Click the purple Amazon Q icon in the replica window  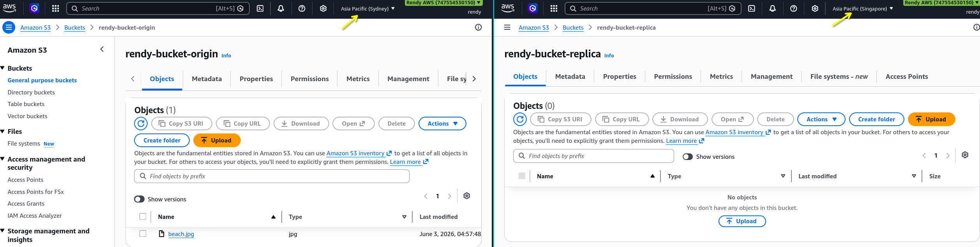[x=533, y=8]
